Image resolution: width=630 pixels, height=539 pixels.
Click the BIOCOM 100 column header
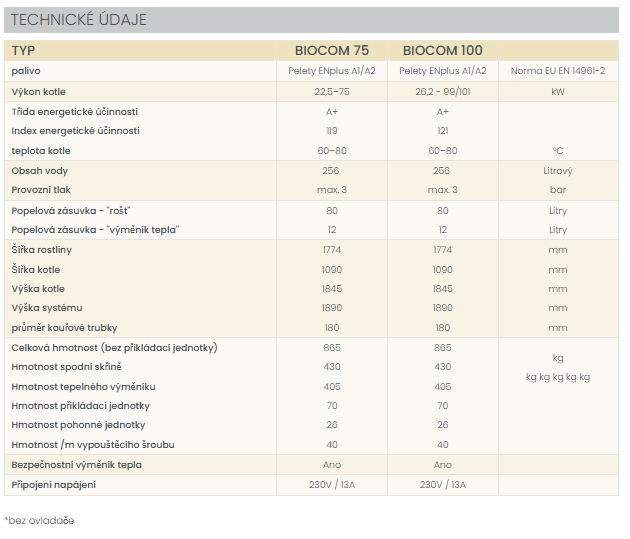[442, 51]
